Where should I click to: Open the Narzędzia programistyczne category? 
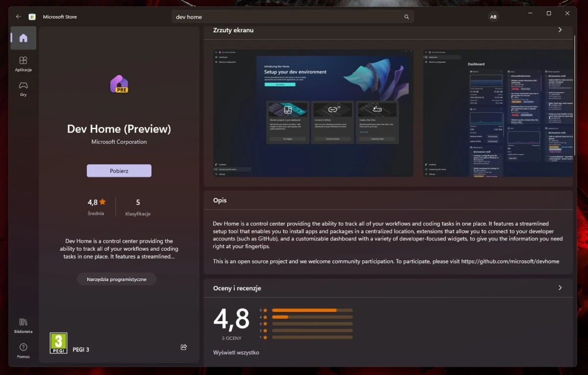(x=117, y=279)
